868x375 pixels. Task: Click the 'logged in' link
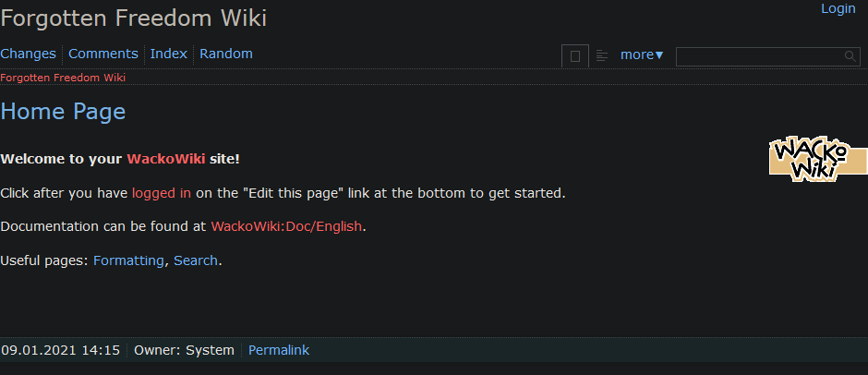(x=162, y=193)
